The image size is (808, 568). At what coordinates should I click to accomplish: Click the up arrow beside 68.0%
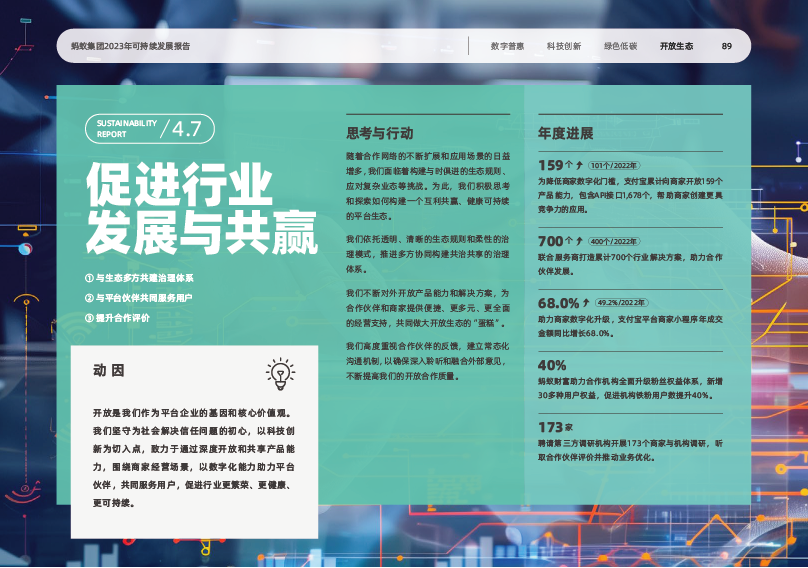tap(586, 302)
